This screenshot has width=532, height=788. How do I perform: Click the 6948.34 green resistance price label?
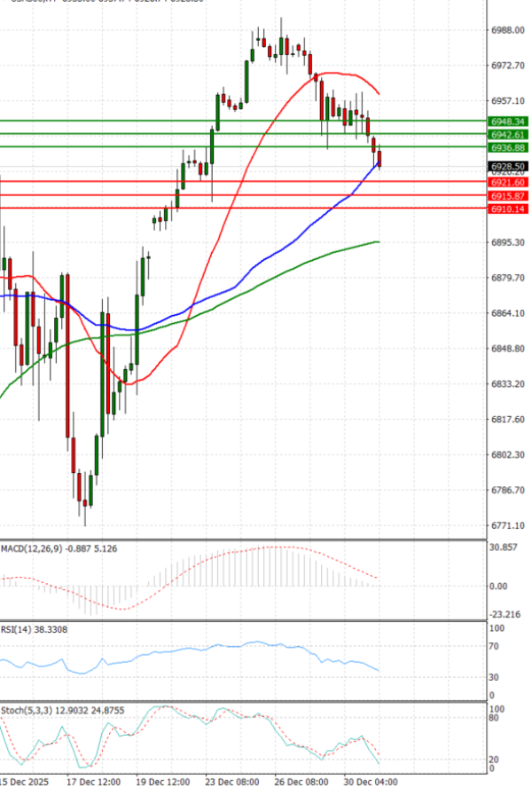coord(508,121)
